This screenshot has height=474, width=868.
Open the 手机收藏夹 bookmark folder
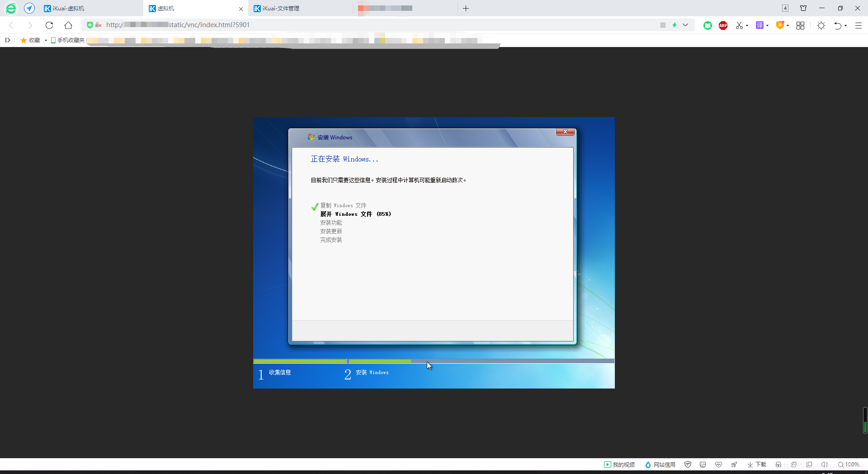pyautogui.click(x=68, y=40)
